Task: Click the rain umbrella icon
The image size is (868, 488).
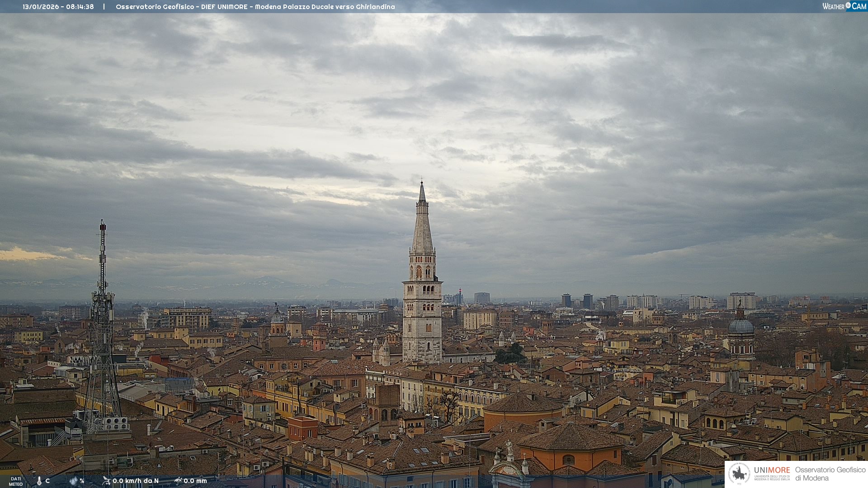Action: tap(178, 481)
